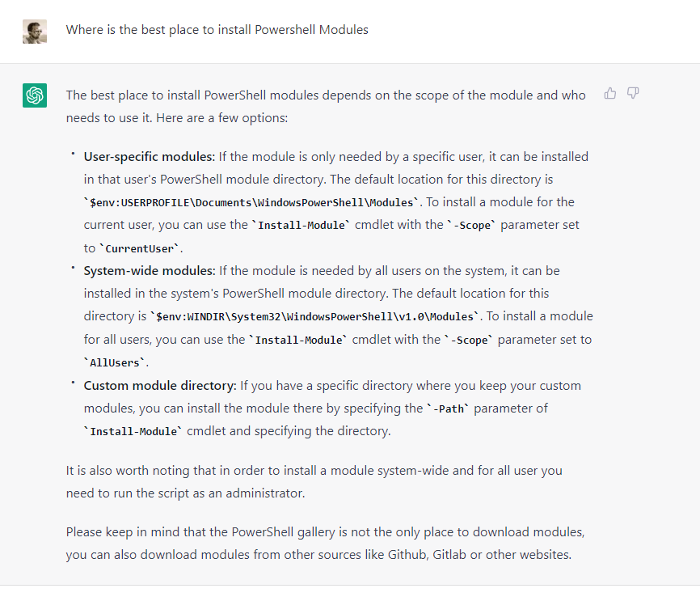The width and height of the screenshot is (700, 601).
Task: Click the AllUsers inline code text
Action: click(115, 363)
